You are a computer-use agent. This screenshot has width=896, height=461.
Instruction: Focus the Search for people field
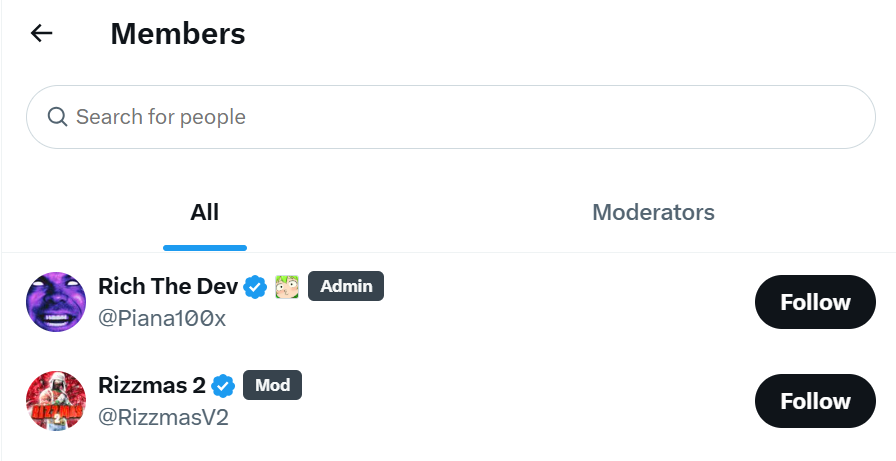coord(450,117)
